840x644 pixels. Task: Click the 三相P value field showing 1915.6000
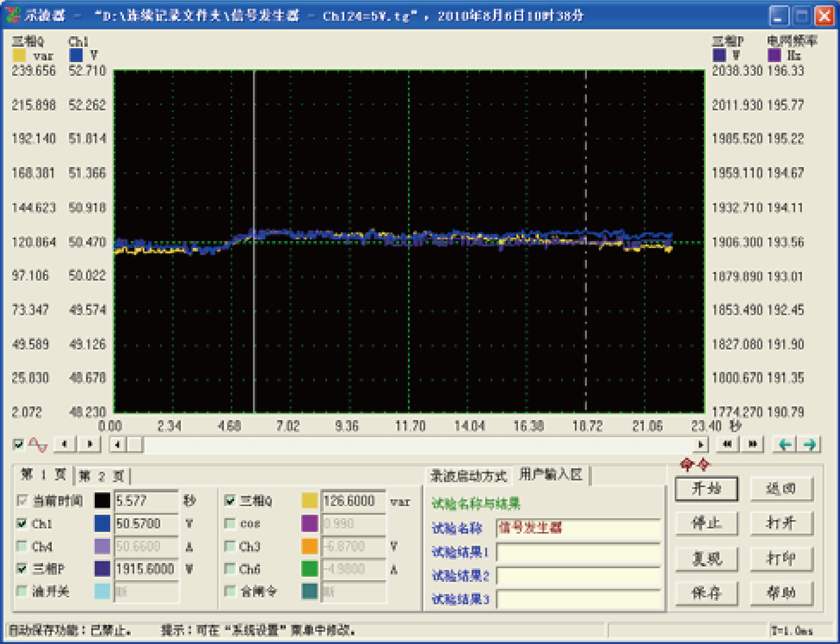pyautogui.click(x=146, y=569)
